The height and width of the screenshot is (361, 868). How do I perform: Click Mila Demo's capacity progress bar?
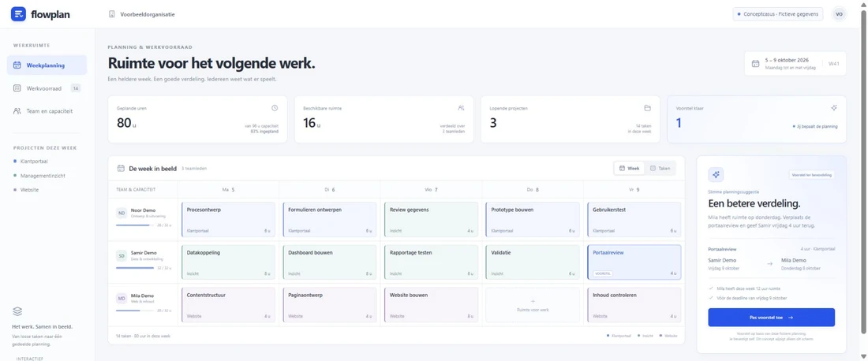(135, 311)
